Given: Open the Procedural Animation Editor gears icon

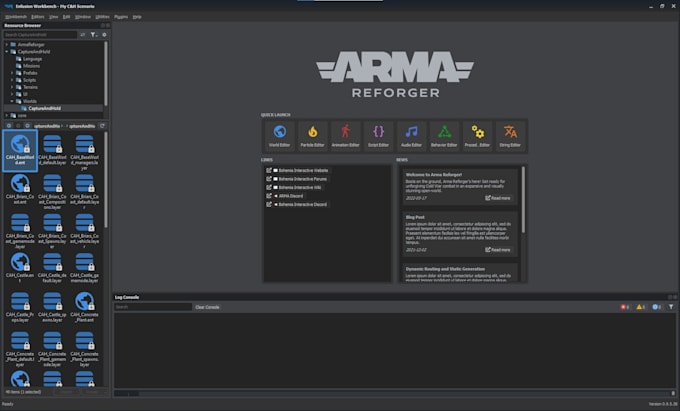Looking at the screenshot, I should tap(477, 136).
